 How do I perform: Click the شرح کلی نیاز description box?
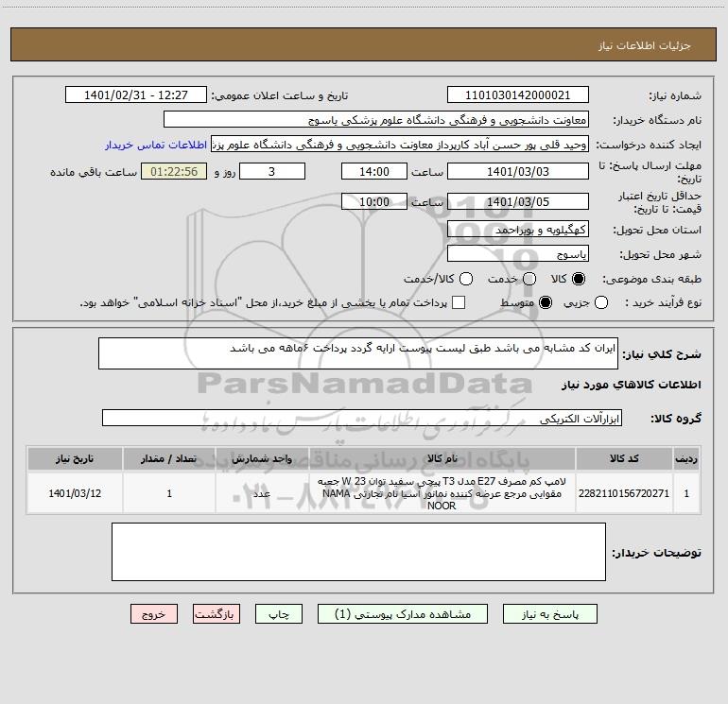coord(358,354)
